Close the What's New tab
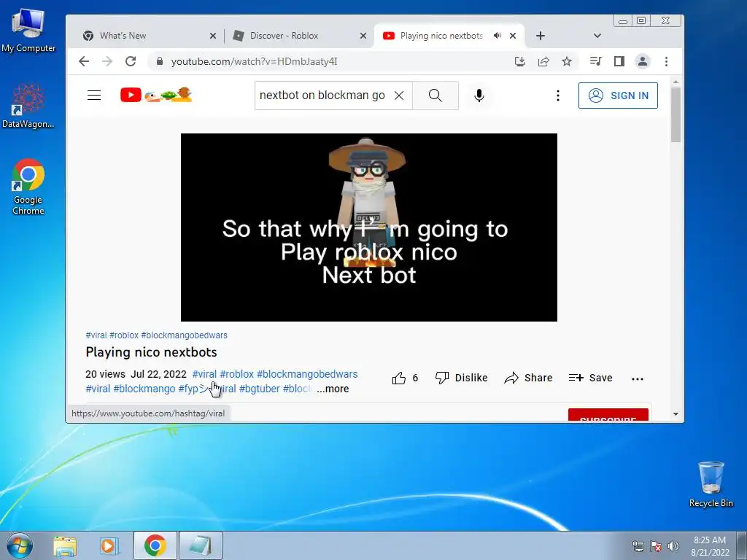Viewport: 747px width, 560px height. [x=213, y=36]
